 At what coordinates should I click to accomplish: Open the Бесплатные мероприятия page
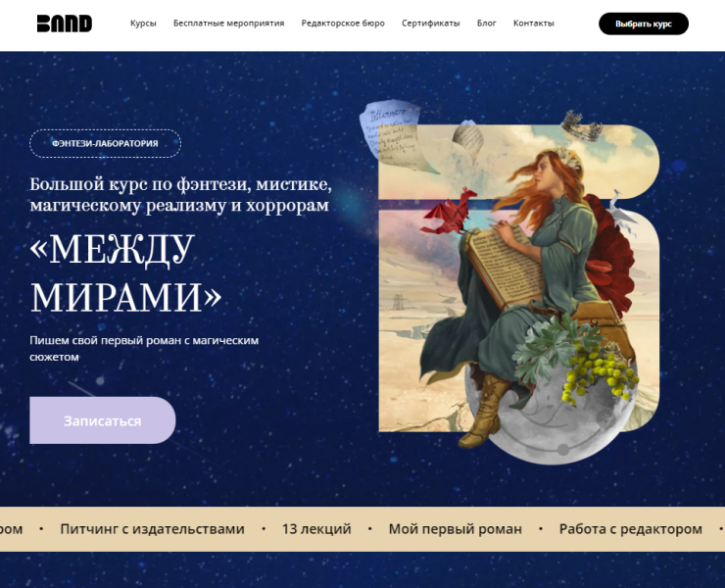[229, 24]
